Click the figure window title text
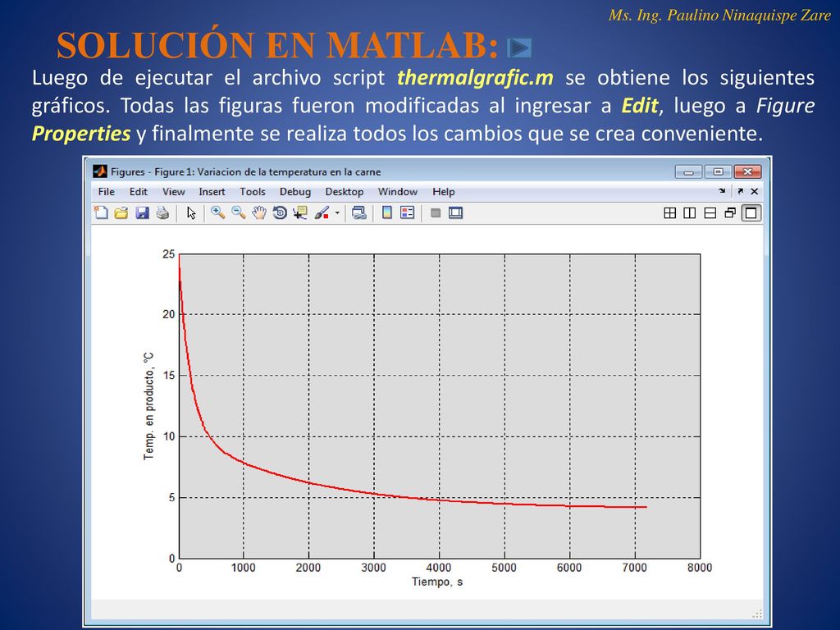This screenshot has height=630, width=840. tap(246, 172)
